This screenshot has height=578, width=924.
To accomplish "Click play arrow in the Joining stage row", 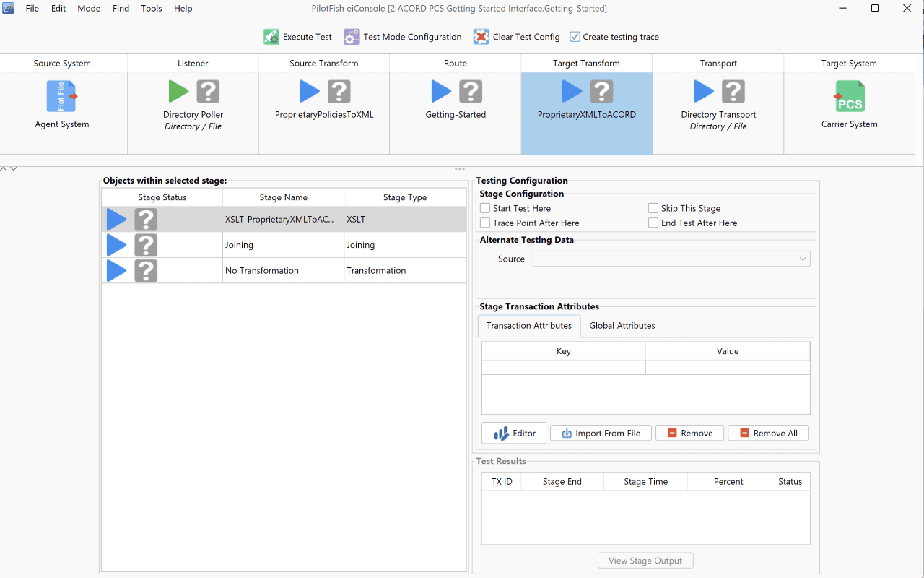I will coord(117,245).
